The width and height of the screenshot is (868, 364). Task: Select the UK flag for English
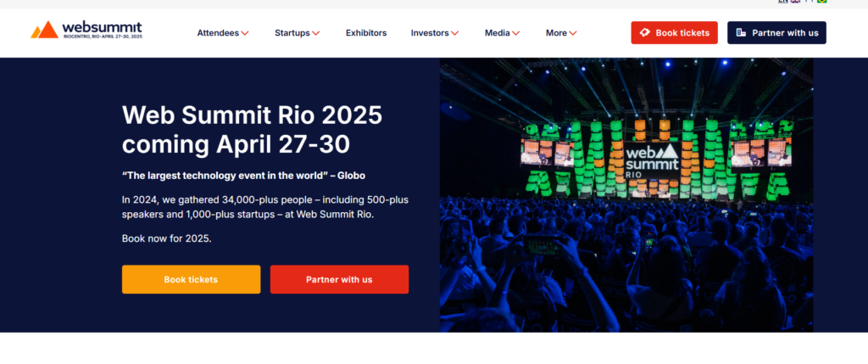click(795, 2)
